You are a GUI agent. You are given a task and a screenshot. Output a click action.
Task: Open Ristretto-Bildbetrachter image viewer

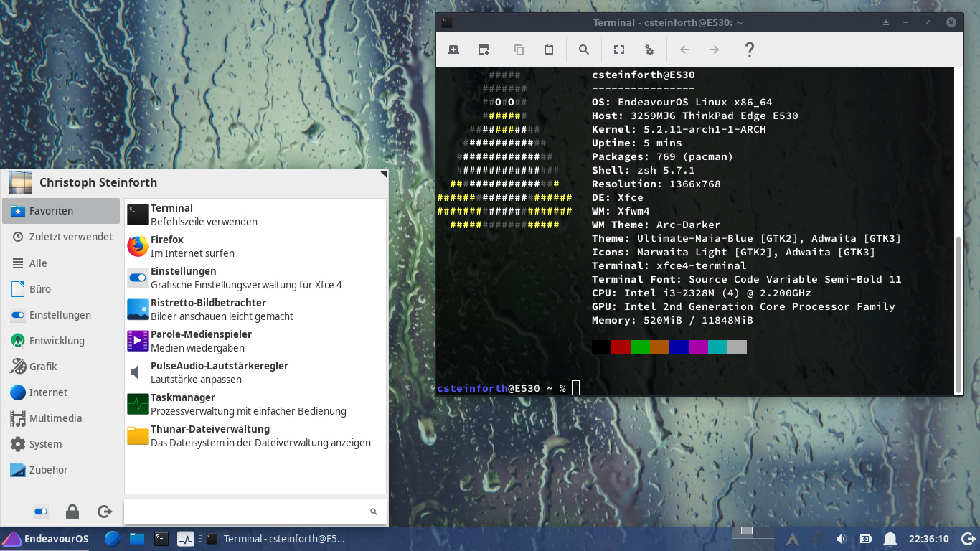tap(255, 309)
